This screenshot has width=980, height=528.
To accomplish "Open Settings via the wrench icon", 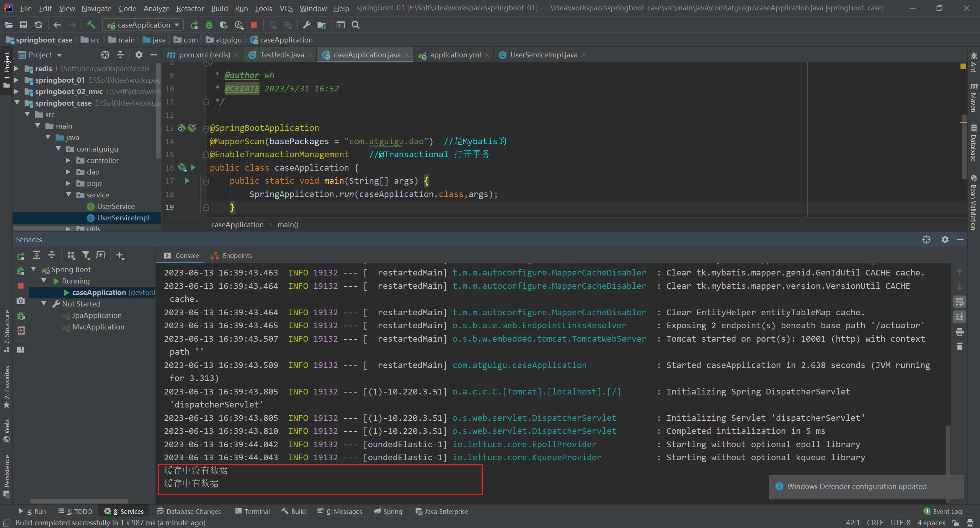I will click(307, 25).
